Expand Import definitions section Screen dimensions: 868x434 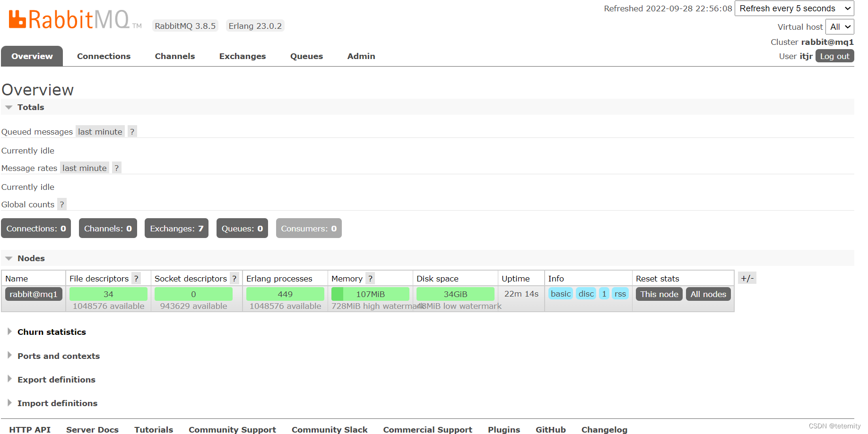[57, 403]
